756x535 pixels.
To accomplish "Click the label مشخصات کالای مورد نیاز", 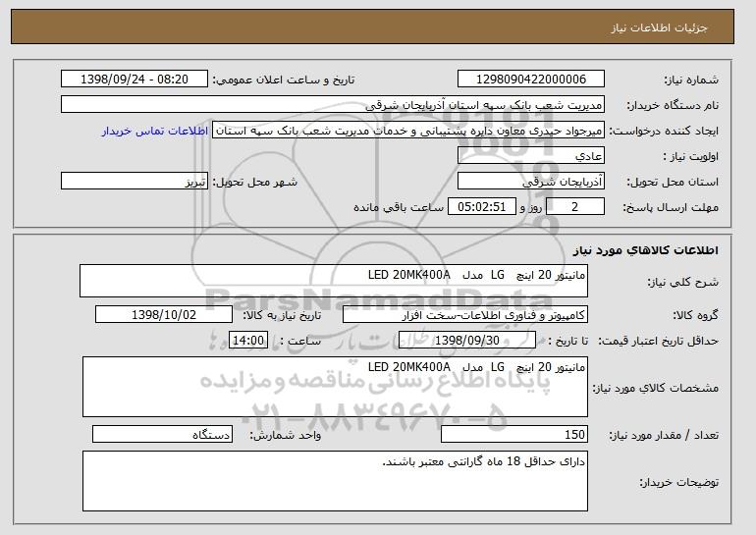I will click(x=655, y=388).
